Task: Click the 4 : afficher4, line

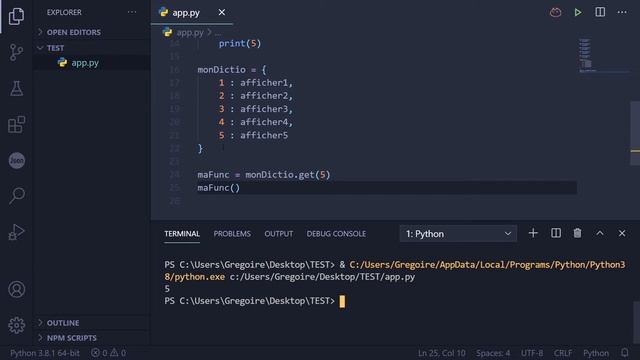Action: (256, 122)
